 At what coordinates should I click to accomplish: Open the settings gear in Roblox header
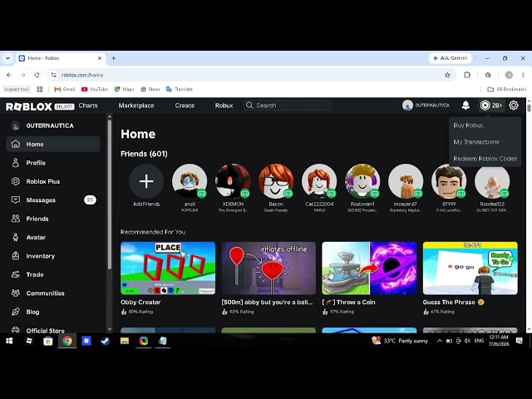coord(514,106)
